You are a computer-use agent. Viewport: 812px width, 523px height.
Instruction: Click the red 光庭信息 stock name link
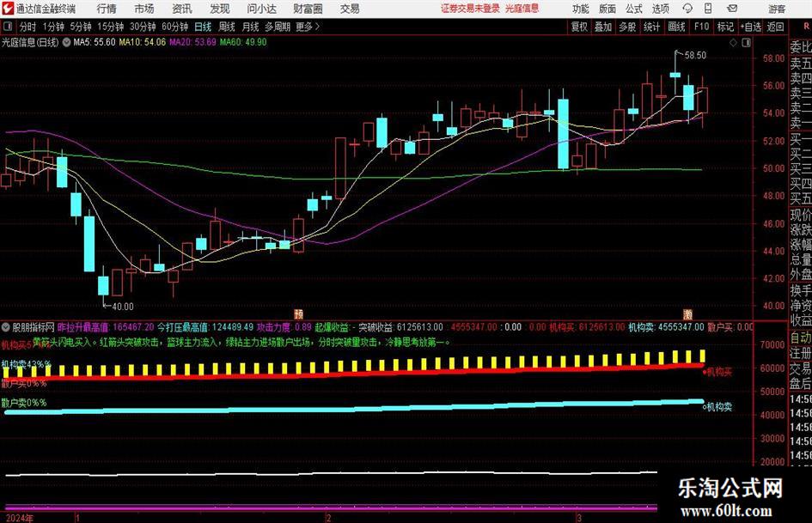click(522, 9)
